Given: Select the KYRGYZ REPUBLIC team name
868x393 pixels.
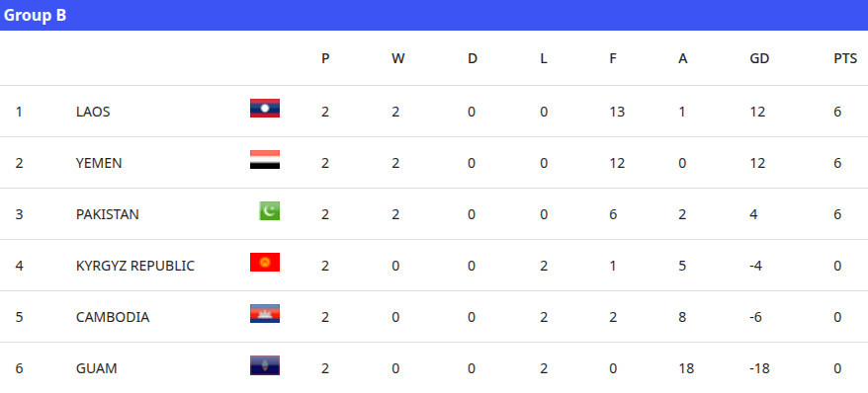Looking at the screenshot, I should pyautogui.click(x=135, y=266).
